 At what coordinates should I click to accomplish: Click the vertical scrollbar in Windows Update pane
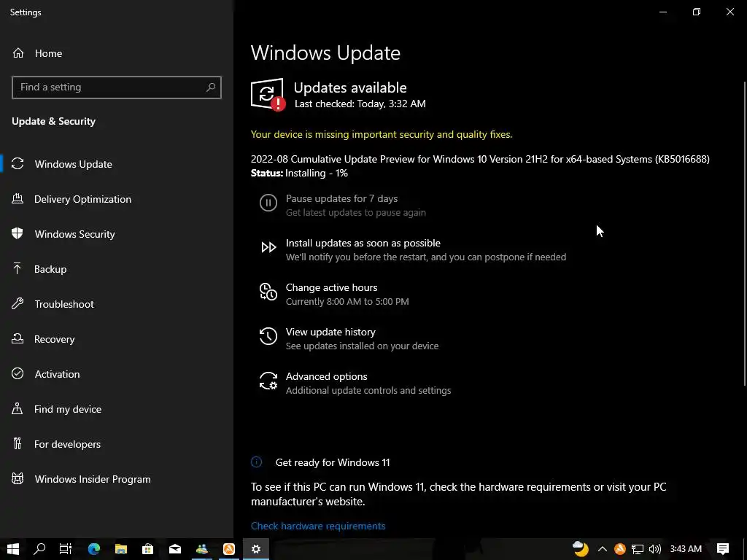[745, 233]
